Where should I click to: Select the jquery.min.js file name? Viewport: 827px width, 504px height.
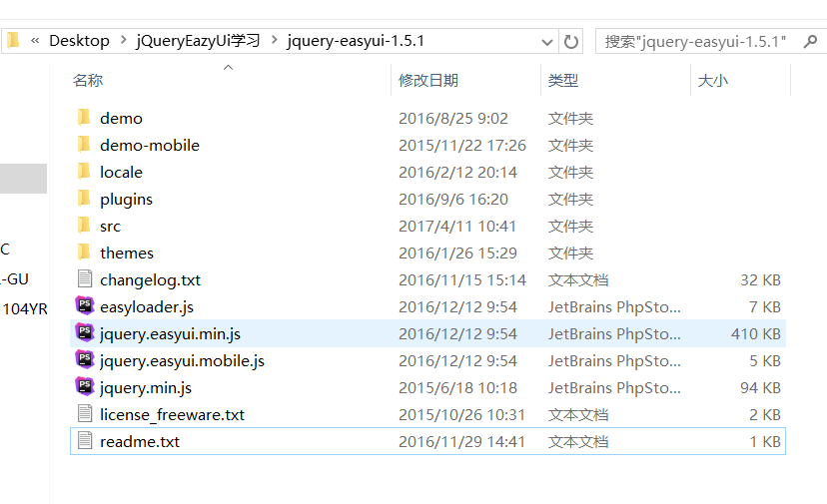click(x=146, y=387)
